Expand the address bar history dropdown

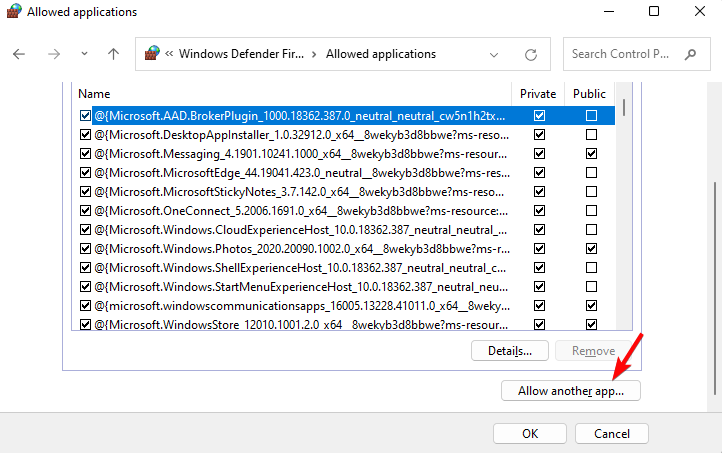[x=494, y=55]
